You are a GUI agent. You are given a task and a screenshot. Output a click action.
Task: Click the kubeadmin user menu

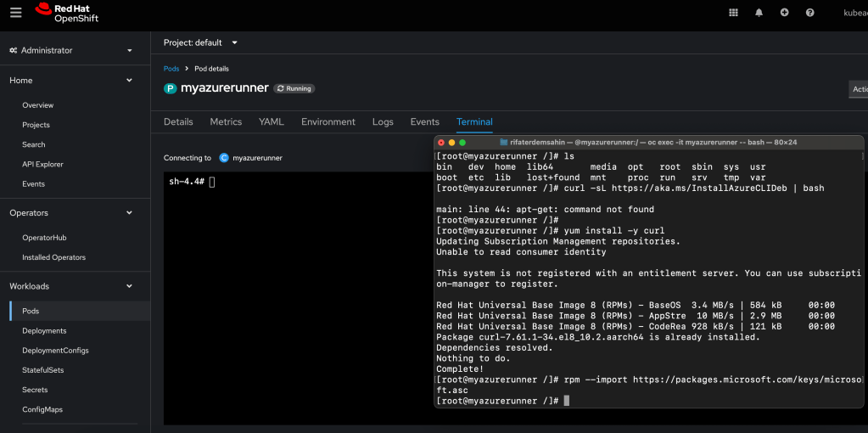click(x=855, y=13)
